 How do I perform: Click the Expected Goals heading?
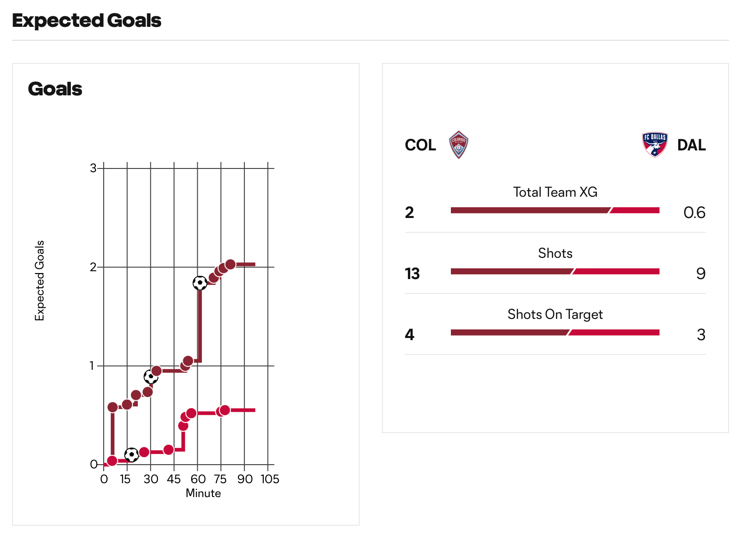coord(87,21)
